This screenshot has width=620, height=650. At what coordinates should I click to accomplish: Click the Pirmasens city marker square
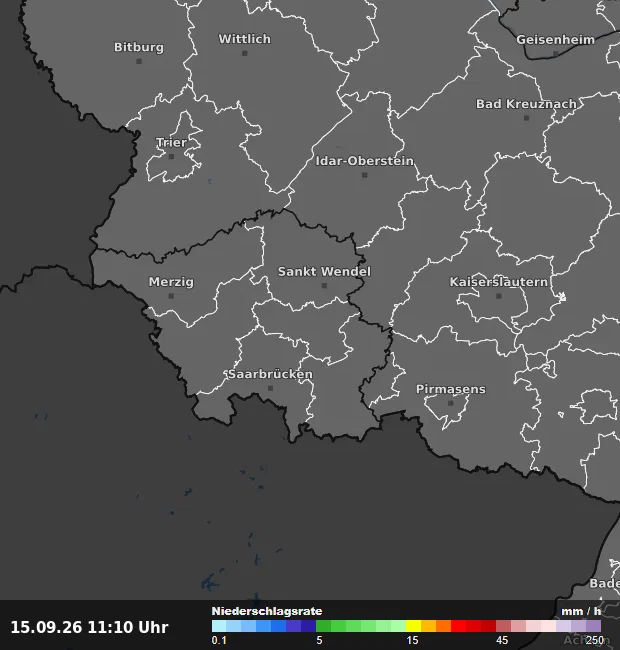tap(451, 403)
